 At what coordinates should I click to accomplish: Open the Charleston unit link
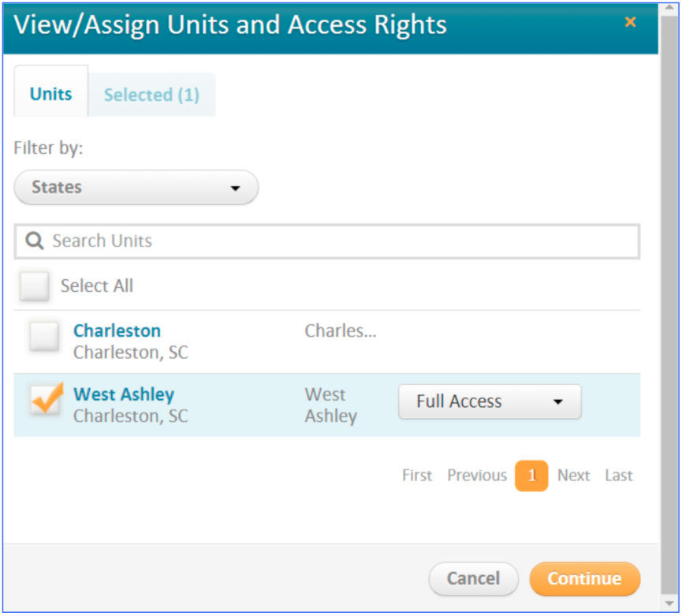[117, 330]
